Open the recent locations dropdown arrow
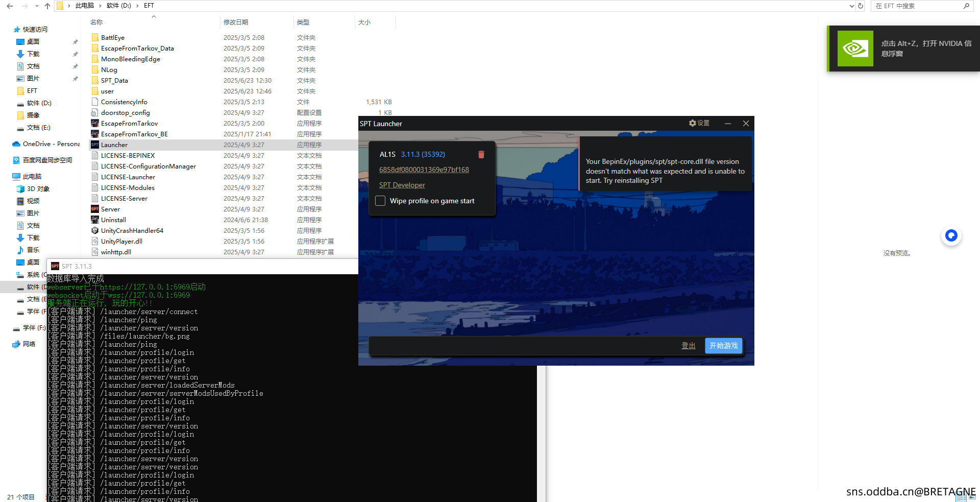Viewport: 980px width, 502px height. tap(37, 6)
